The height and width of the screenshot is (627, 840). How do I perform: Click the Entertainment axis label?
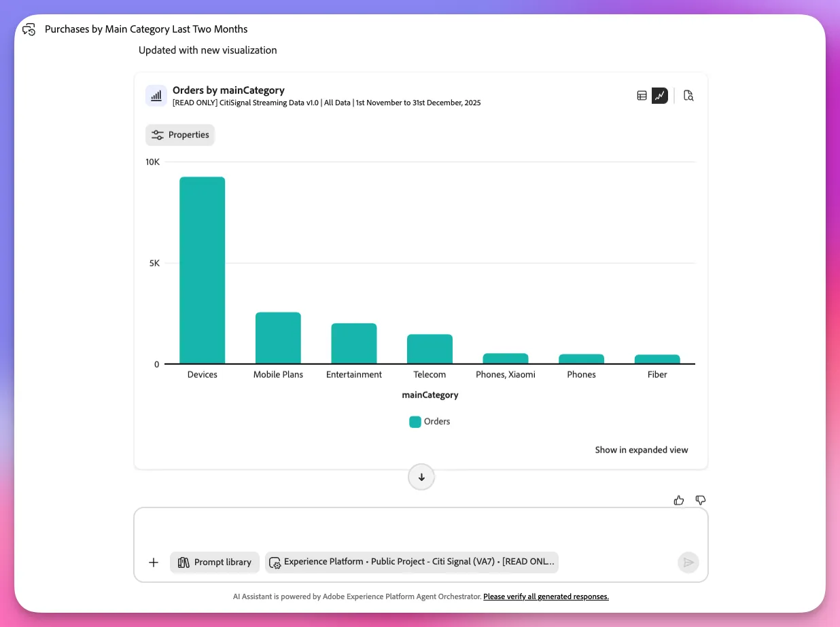point(354,374)
